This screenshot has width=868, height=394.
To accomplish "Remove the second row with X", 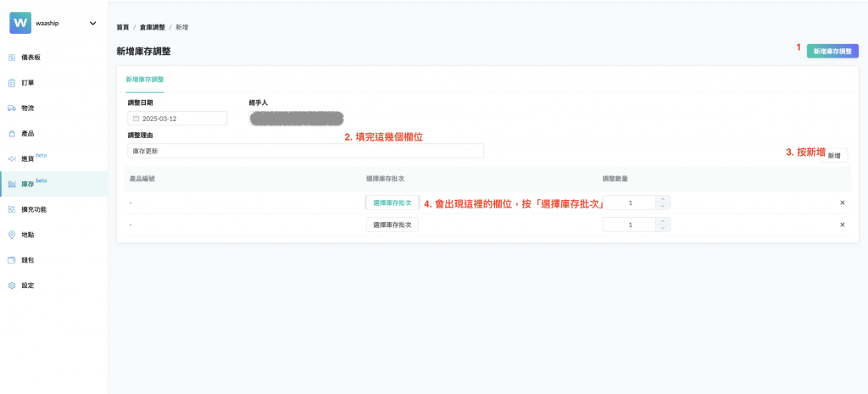I will click(842, 225).
